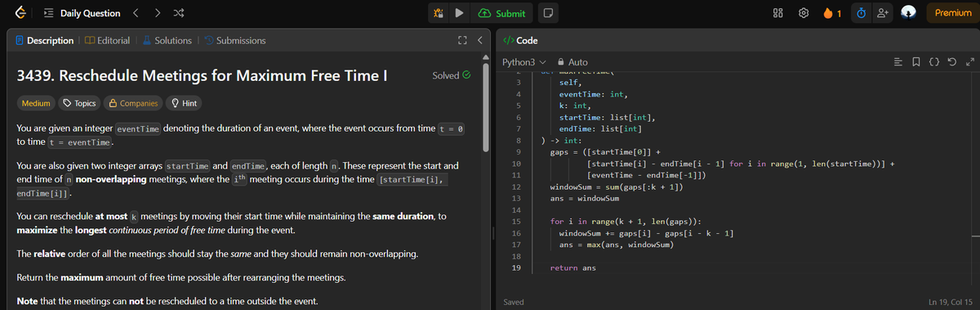Go to the previous question arrow
This screenshot has height=310, width=980.
coord(137,13)
